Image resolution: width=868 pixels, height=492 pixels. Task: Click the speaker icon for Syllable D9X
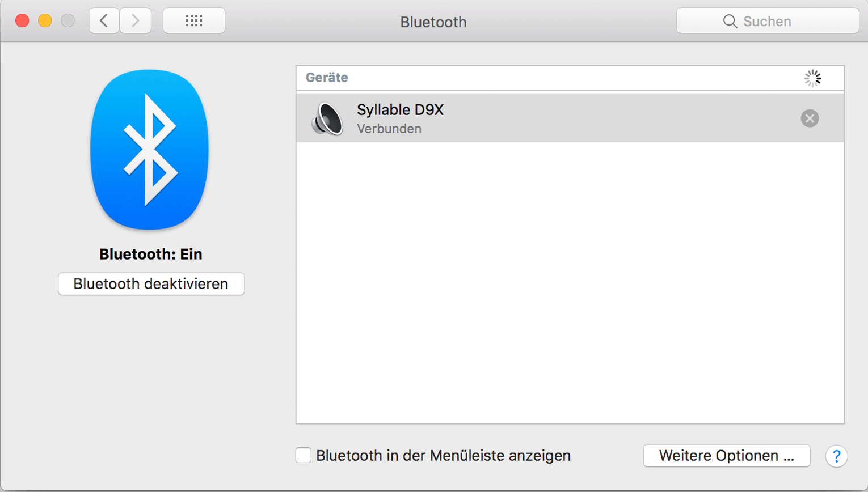coord(327,118)
